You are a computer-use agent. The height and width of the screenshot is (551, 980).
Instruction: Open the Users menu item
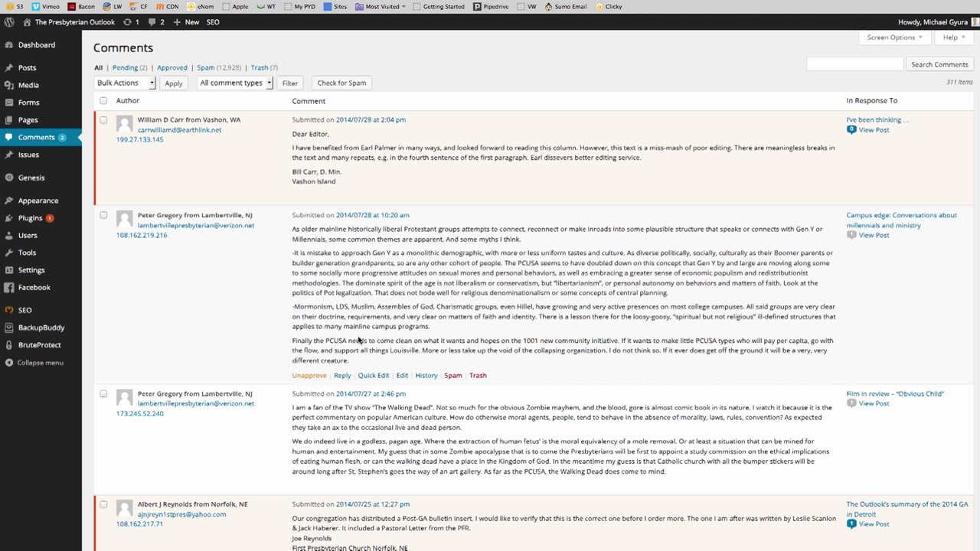pyautogui.click(x=28, y=236)
